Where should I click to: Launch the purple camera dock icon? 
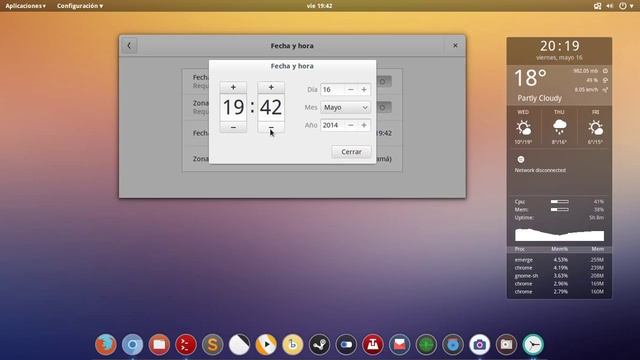(480, 344)
